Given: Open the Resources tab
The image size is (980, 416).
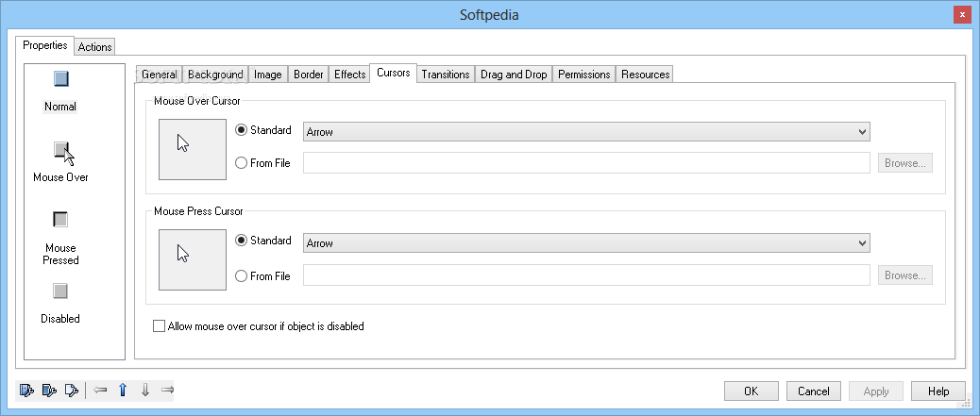Looking at the screenshot, I should pos(646,75).
